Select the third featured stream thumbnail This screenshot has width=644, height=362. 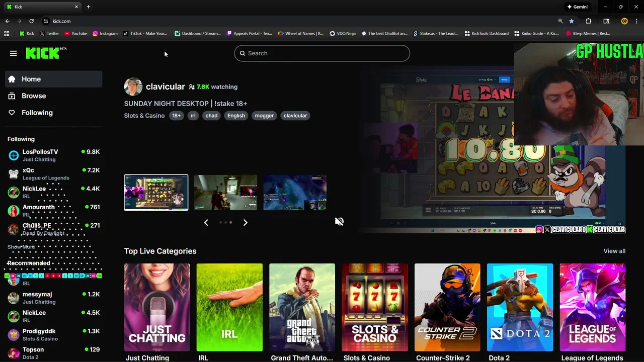pos(295,193)
